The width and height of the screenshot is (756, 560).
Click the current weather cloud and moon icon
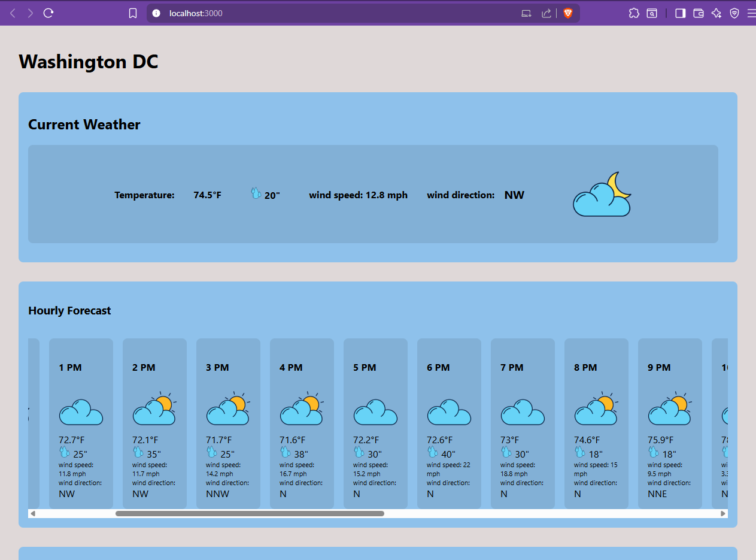point(602,194)
